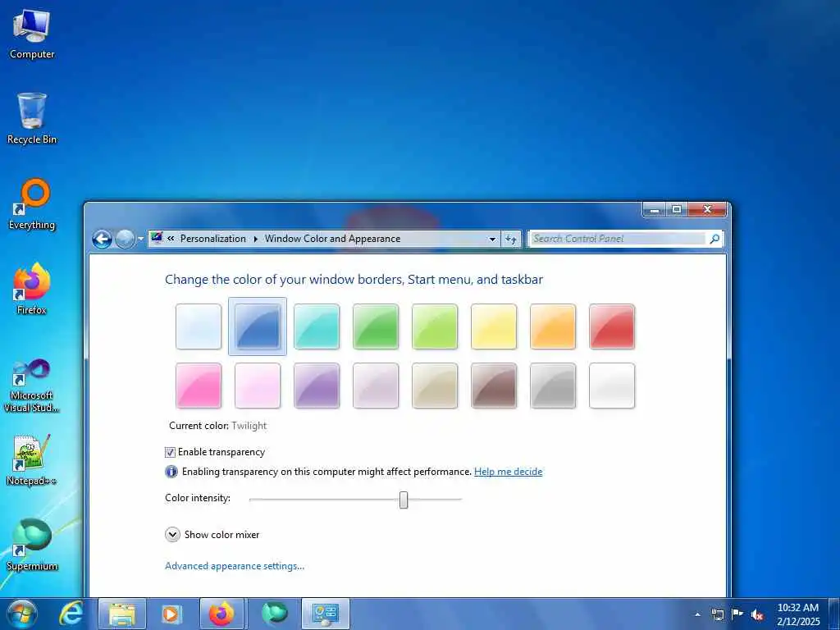The height and width of the screenshot is (630, 840).
Task: Choose the Sea teal color swatch
Action: [x=316, y=326]
